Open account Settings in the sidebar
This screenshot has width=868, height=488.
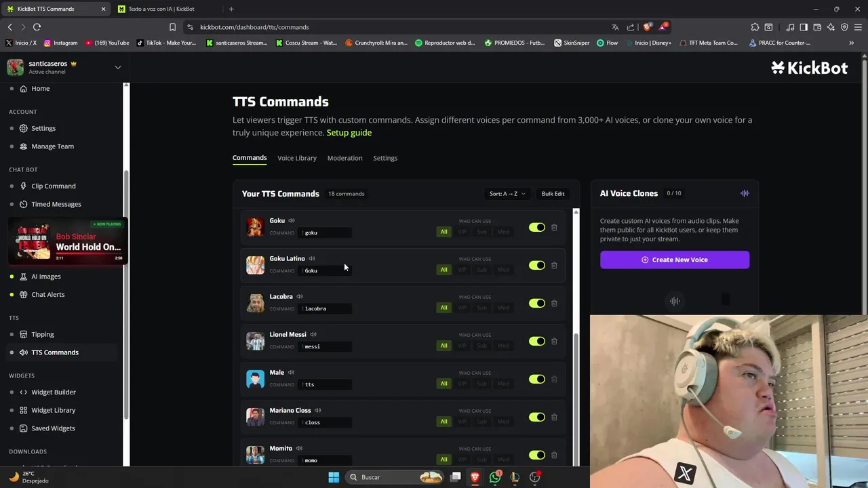tap(43, 128)
